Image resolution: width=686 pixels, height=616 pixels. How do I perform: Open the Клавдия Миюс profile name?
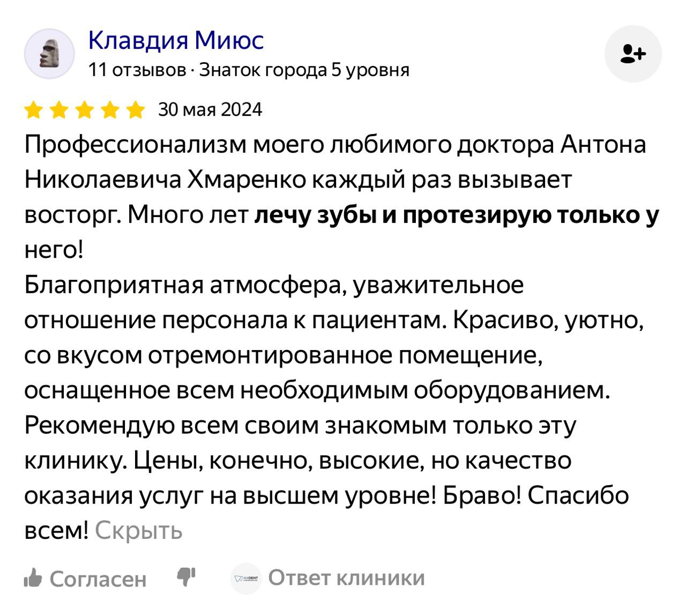pyautogui.click(x=176, y=40)
